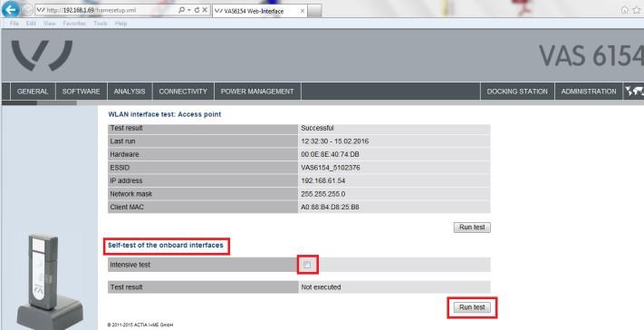Click the VAS 6154 header title
Viewport: 644px width, 330px height.
[x=591, y=55]
